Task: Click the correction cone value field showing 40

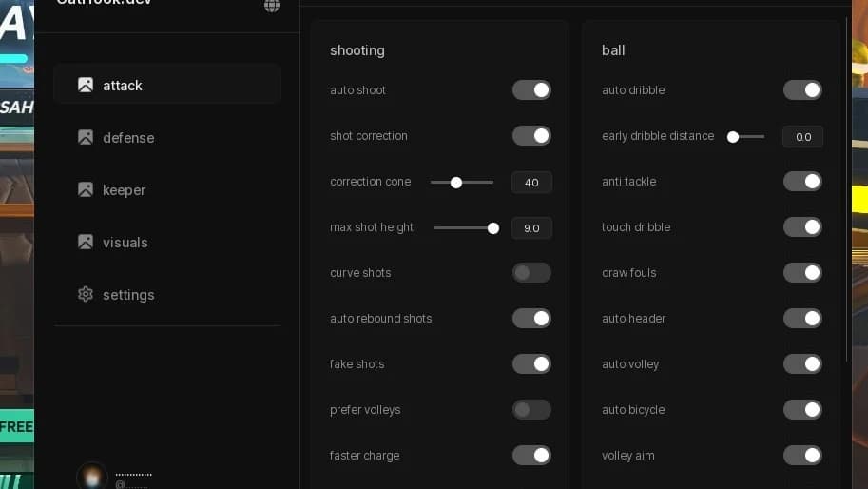Action: pos(531,183)
